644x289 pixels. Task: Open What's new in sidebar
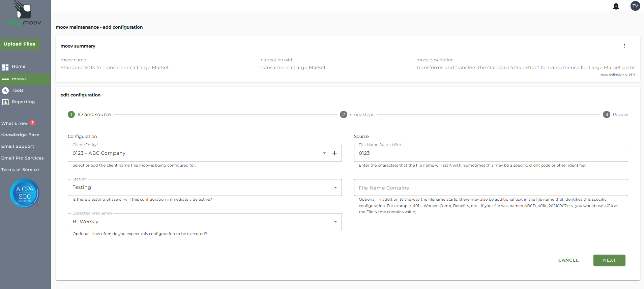tap(14, 123)
